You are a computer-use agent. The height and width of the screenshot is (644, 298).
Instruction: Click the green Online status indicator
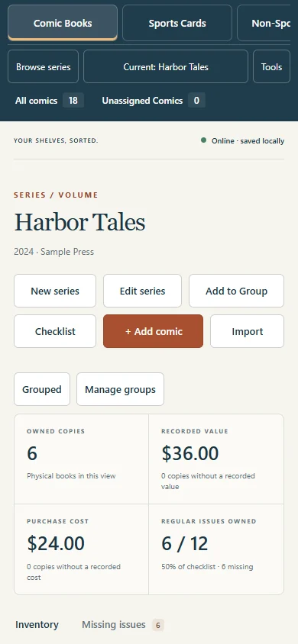(203, 140)
